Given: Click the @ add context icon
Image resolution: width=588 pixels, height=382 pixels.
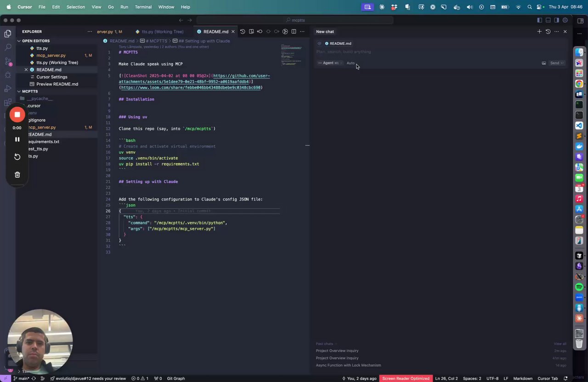Looking at the screenshot, I should tap(319, 44).
